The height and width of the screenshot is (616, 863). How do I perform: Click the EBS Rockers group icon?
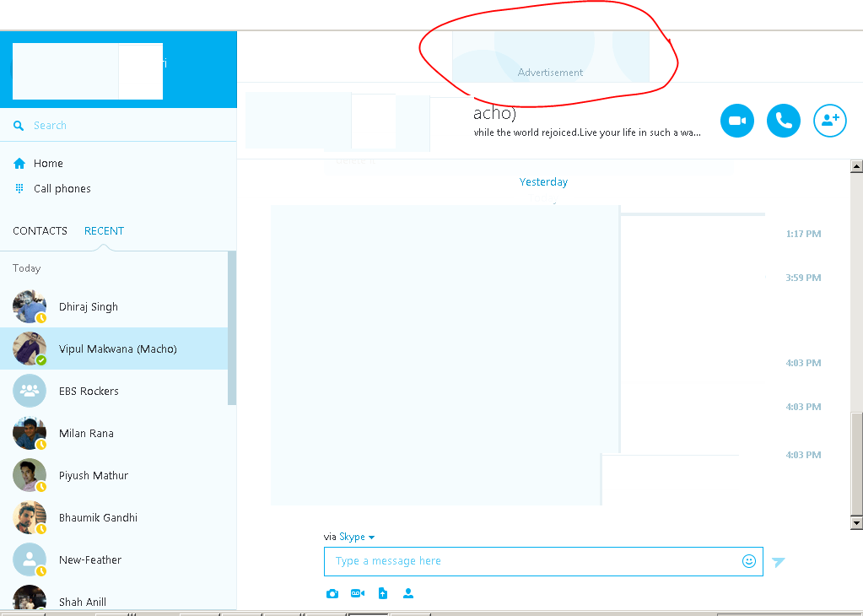coord(30,391)
